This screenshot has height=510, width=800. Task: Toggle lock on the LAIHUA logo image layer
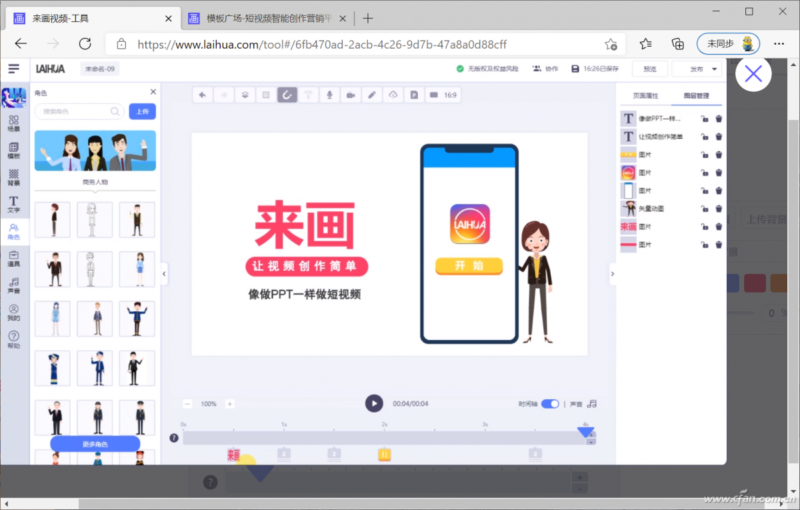[705, 173]
